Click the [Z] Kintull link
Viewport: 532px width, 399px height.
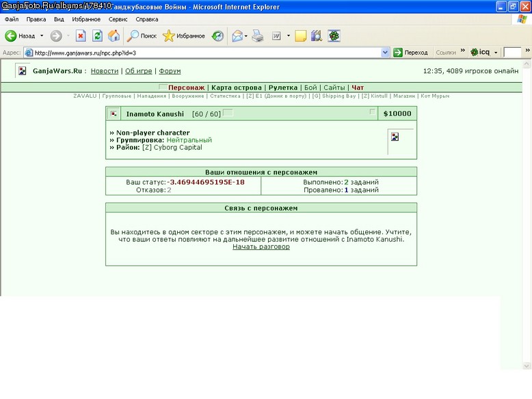[374, 96]
